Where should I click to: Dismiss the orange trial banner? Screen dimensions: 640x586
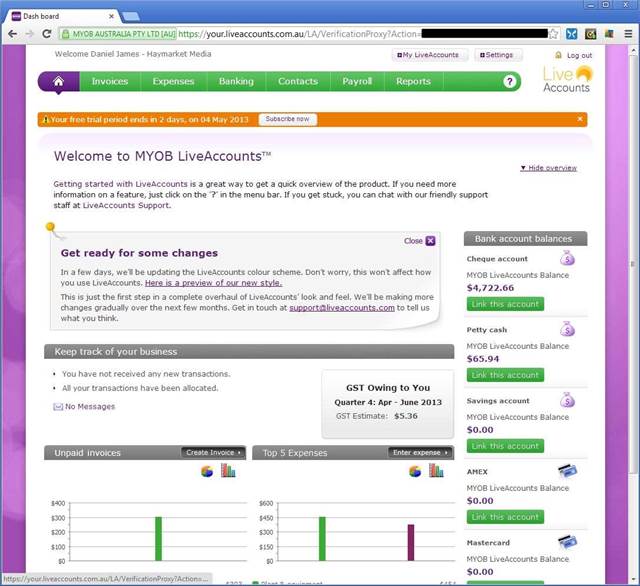pos(580,119)
